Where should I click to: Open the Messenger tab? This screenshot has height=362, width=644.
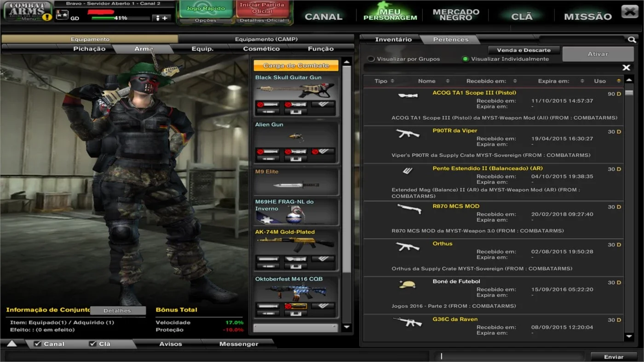239,344
